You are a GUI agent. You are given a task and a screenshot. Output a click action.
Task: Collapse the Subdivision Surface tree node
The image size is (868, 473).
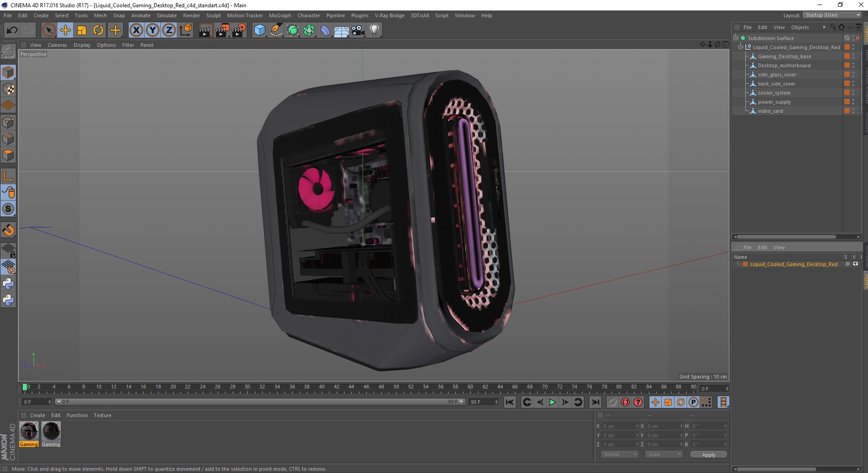pos(736,38)
